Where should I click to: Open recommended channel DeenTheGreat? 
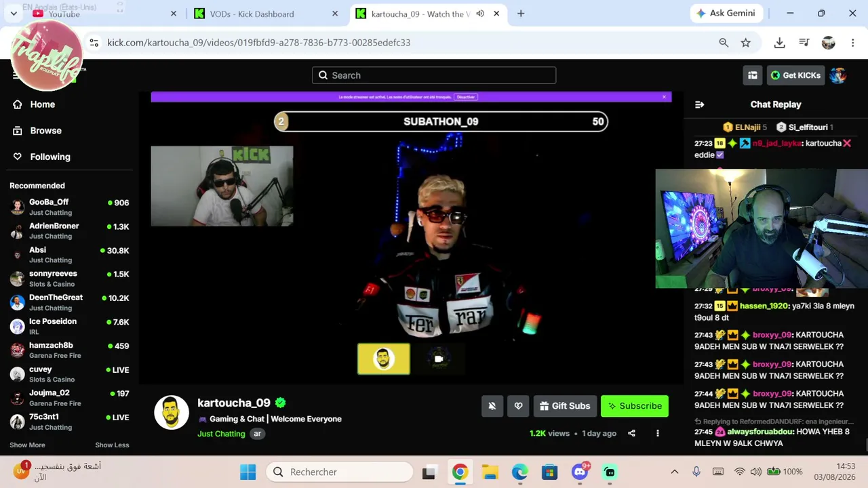pyautogui.click(x=69, y=302)
